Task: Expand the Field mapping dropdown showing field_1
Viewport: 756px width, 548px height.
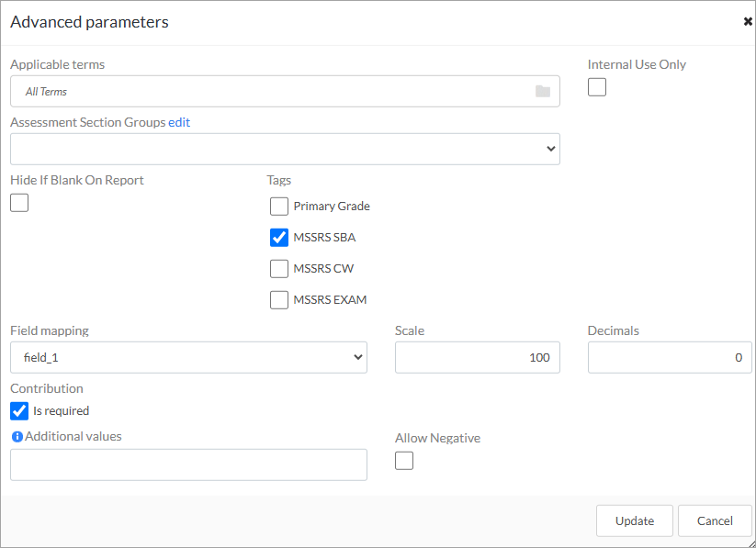Action: 188,358
